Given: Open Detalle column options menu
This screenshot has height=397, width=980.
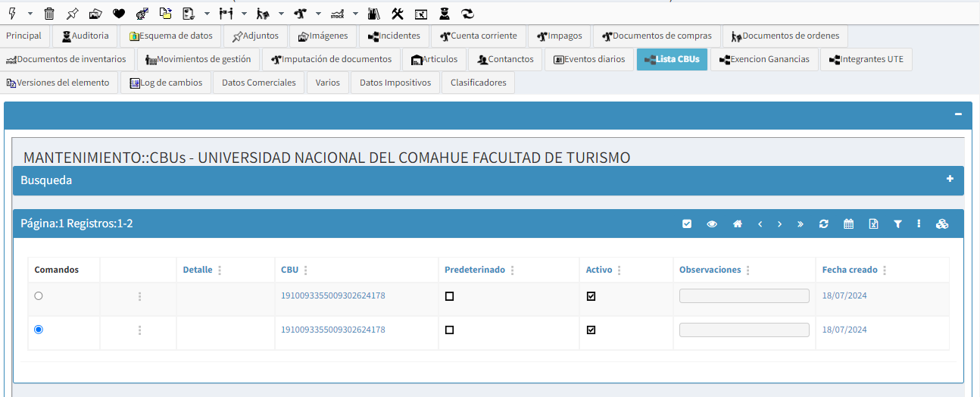Looking at the screenshot, I should [220, 270].
